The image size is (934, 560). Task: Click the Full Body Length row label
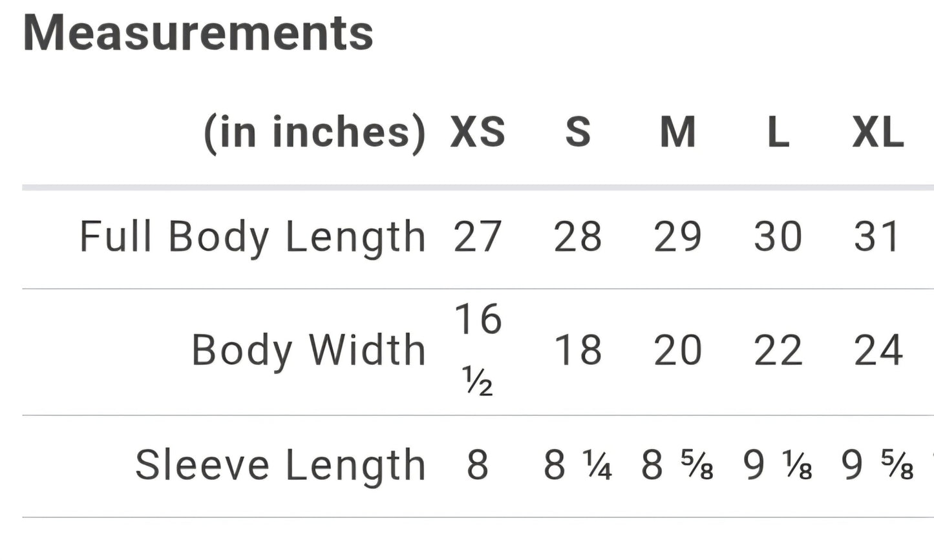[x=253, y=236]
